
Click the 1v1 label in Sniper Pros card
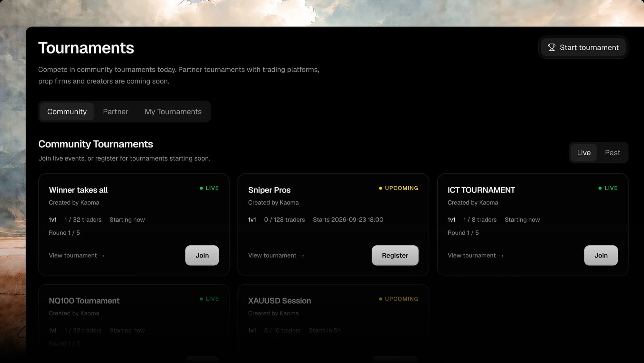tap(252, 220)
